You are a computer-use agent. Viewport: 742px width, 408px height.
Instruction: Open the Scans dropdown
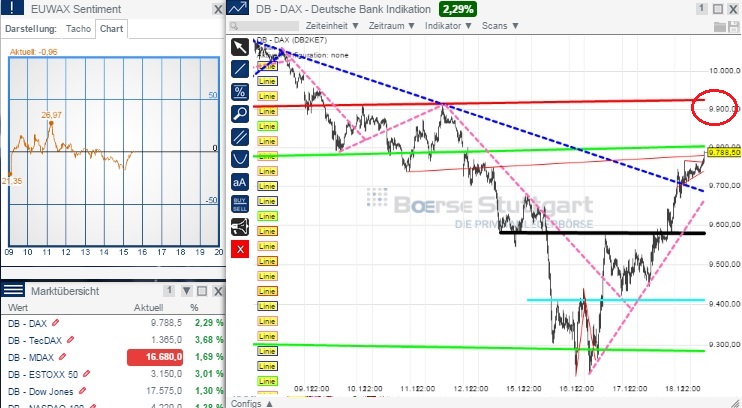pyautogui.click(x=500, y=26)
